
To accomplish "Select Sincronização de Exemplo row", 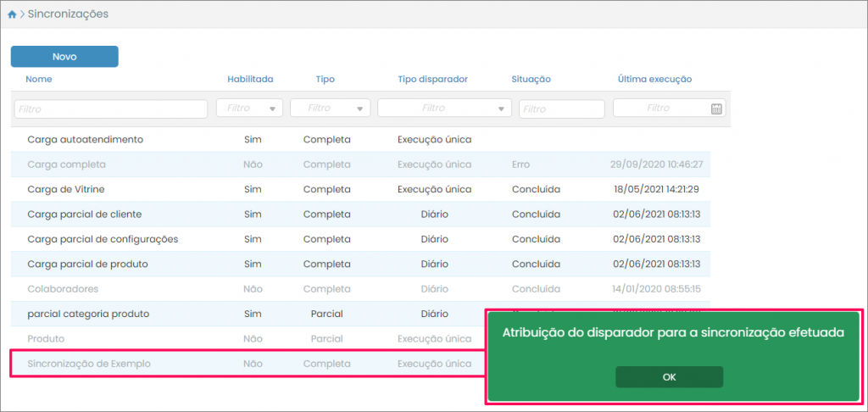I will click(x=89, y=364).
